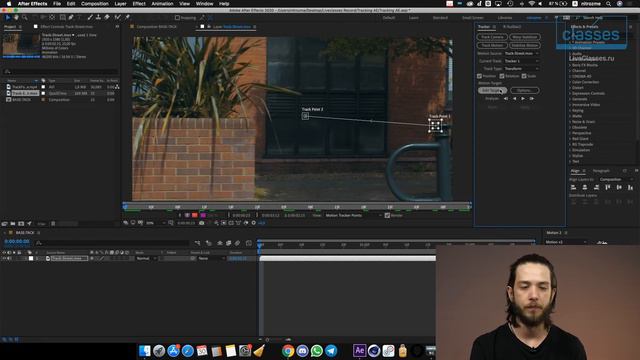Image resolution: width=640 pixels, height=360 pixels.
Task: Open the Composition menu
Action: (x=95, y=4)
